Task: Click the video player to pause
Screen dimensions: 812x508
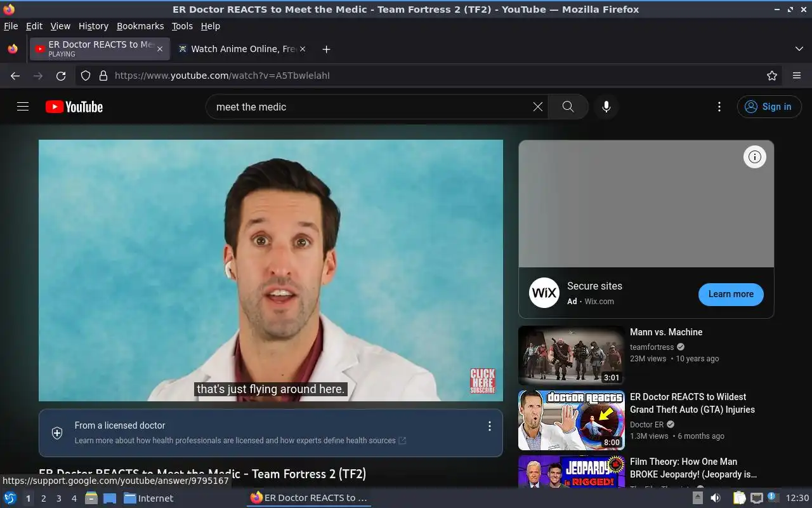Action: click(x=271, y=271)
